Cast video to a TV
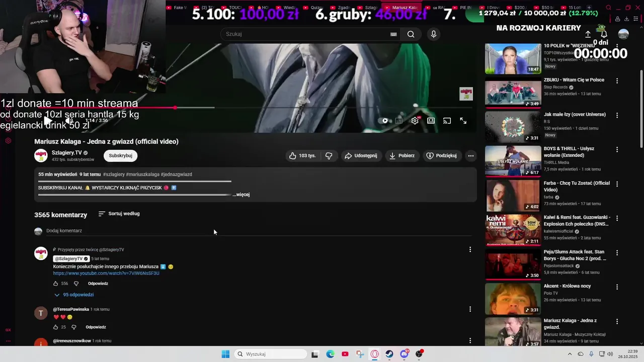644x362 pixels. pyautogui.click(x=447, y=121)
